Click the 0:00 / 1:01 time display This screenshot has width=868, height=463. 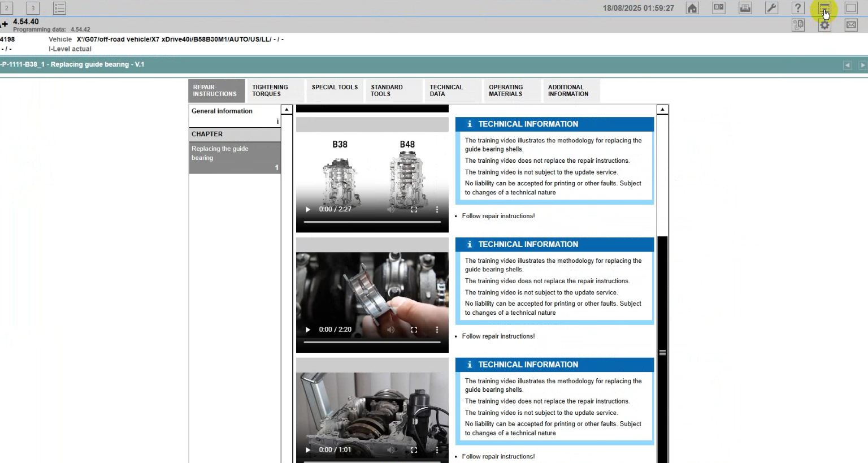(335, 450)
